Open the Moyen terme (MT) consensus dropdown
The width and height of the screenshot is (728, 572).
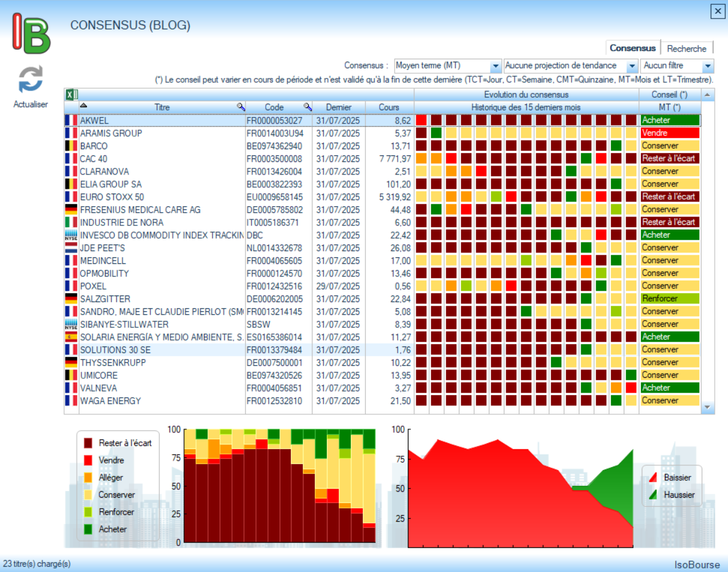click(495, 65)
